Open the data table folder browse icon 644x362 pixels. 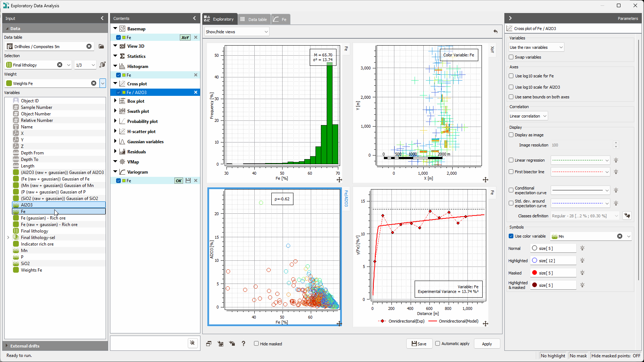[x=101, y=46]
